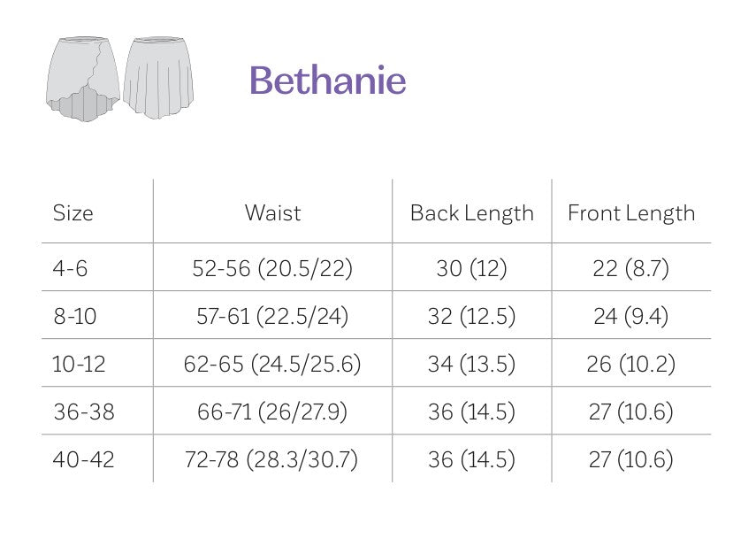Select waist cell 62-65 (24.5/25.6)
756x554 pixels.
tap(272, 364)
